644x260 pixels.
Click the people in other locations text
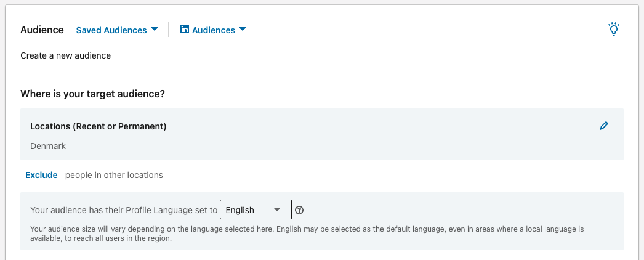114,175
